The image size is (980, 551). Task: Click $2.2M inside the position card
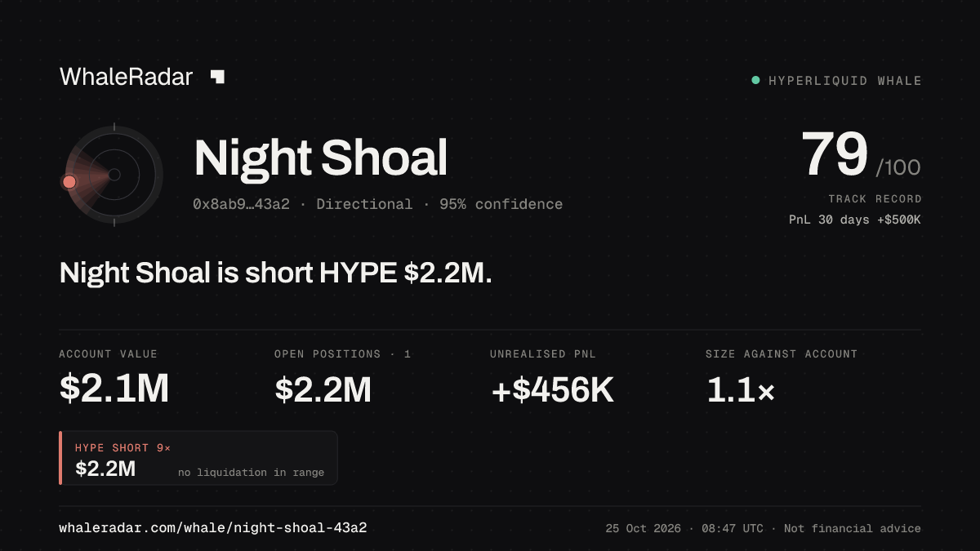pos(105,469)
